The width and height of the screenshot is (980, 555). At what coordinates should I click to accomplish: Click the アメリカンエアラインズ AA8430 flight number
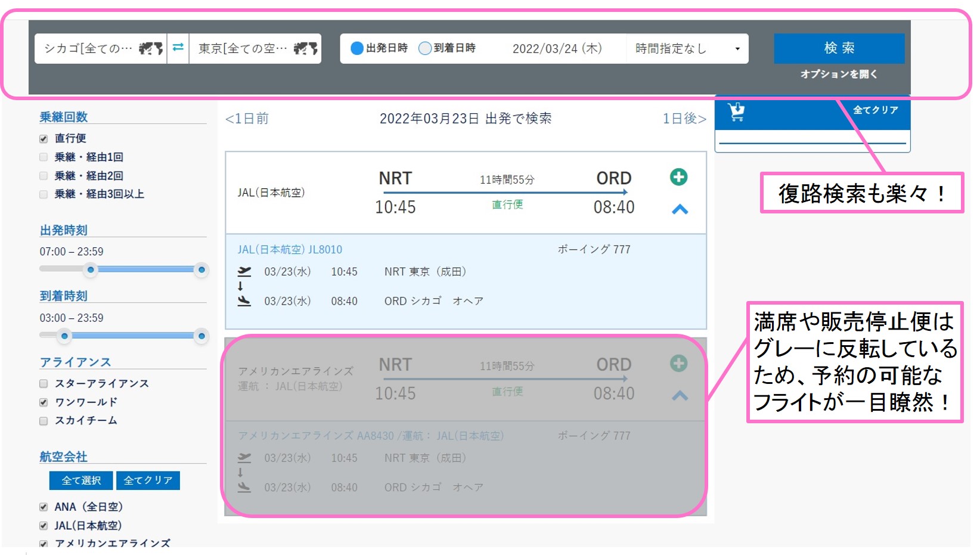[371, 436]
